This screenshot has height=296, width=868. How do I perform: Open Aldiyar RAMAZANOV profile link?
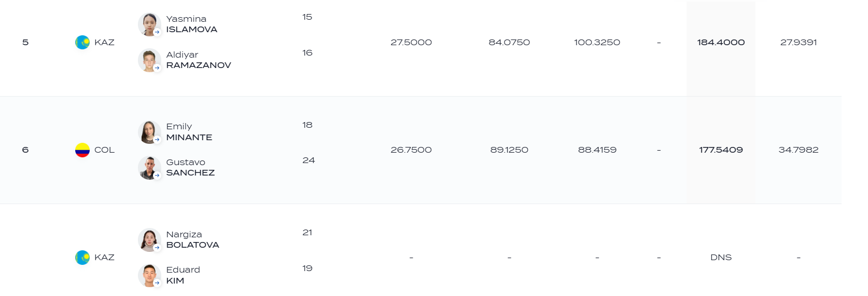[x=199, y=60]
